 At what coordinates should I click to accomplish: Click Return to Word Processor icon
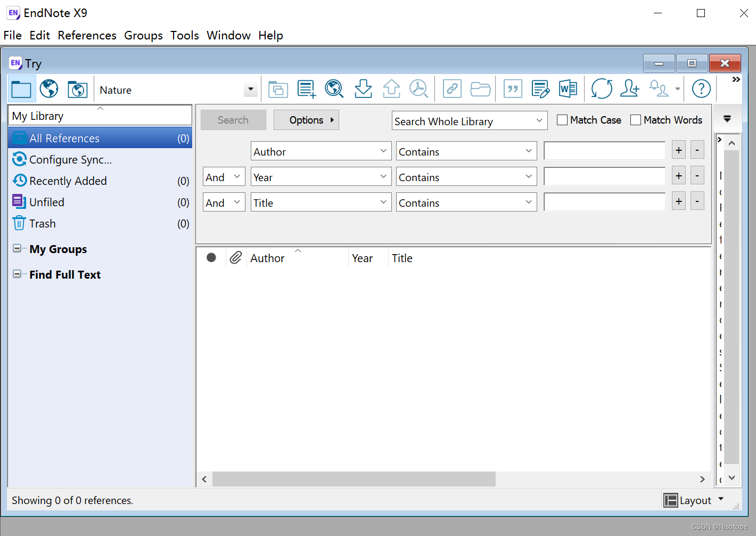pyautogui.click(x=568, y=88)
